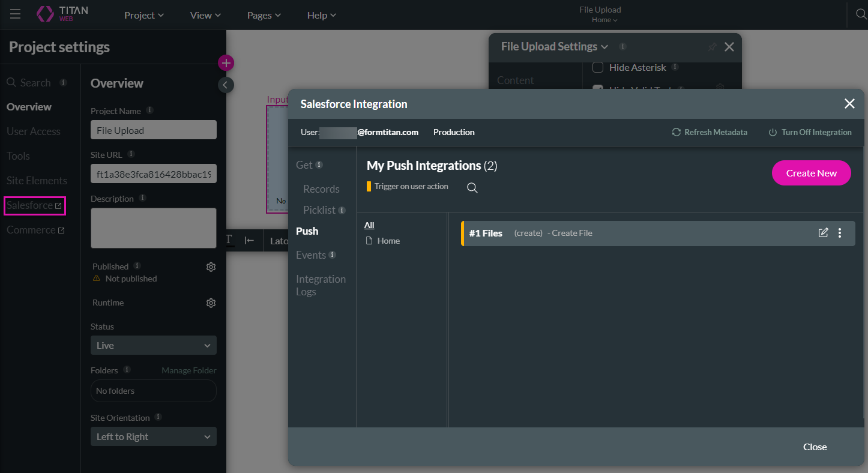The height and width of the screenshot is (473, 868).
Task: Show info beside Hide Asterisk
Action: 675,67
